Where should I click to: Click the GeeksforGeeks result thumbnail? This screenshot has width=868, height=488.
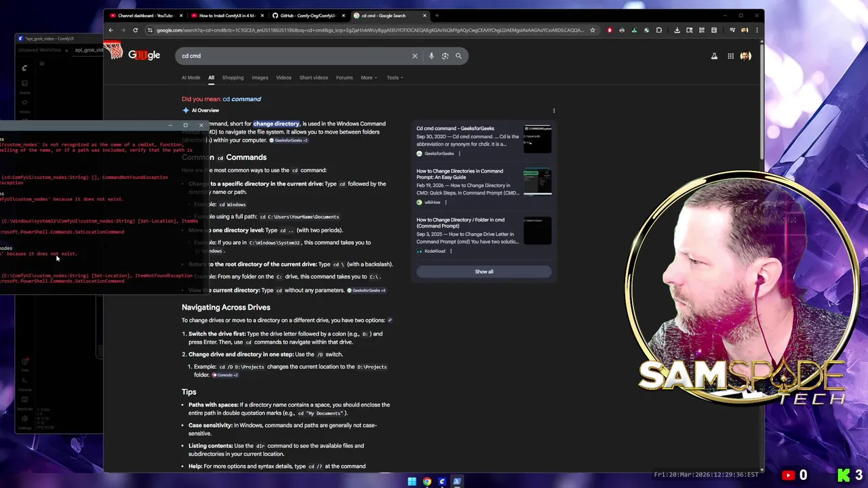click(x=537, y=139)
